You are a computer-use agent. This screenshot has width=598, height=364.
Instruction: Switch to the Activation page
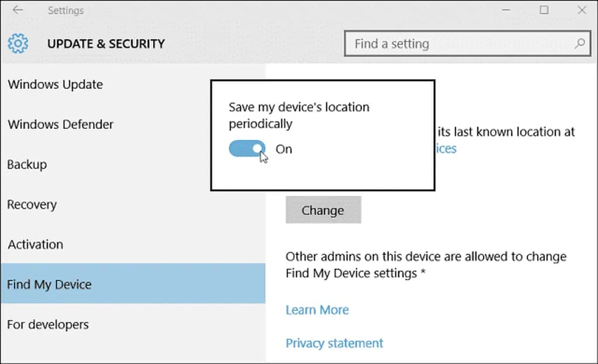coord(36,244)
